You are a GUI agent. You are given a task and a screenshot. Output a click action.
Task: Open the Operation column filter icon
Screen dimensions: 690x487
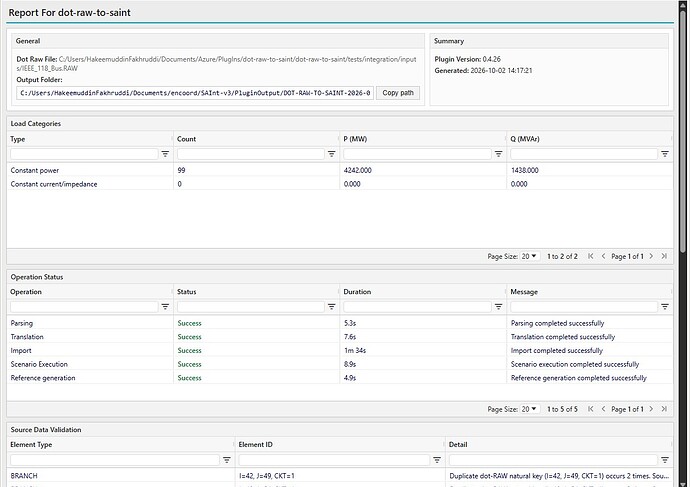tap(165, 307)
